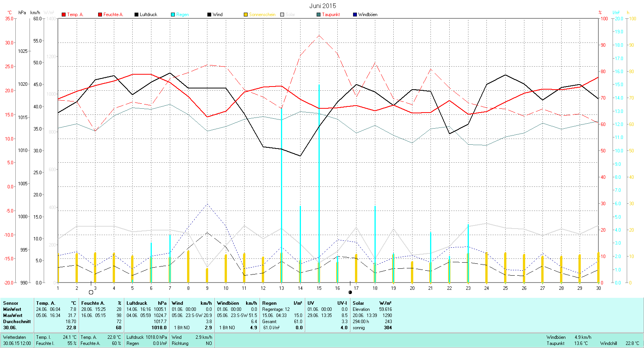
Task: Click the maximum pressure value 1024.7
Action: [x=160, y=315]
